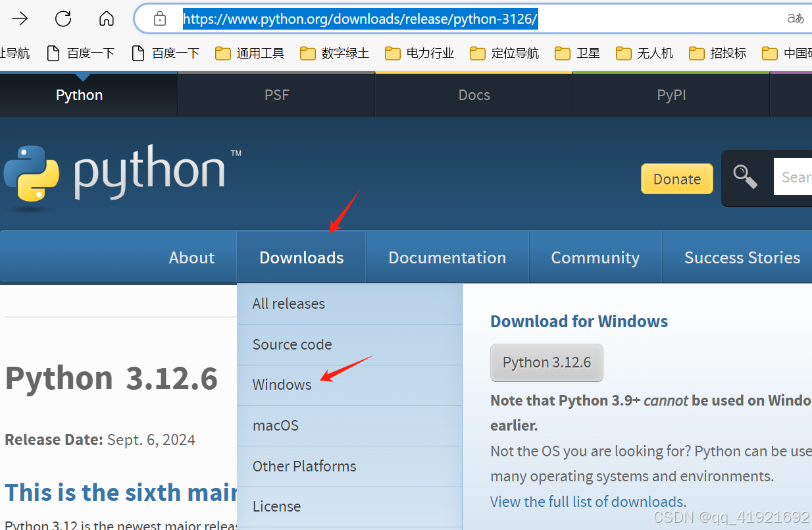Open the 电力行业 bookmark folder
Image resolution: width=812 pixels, height=530 pixels.
click(419, 53)
